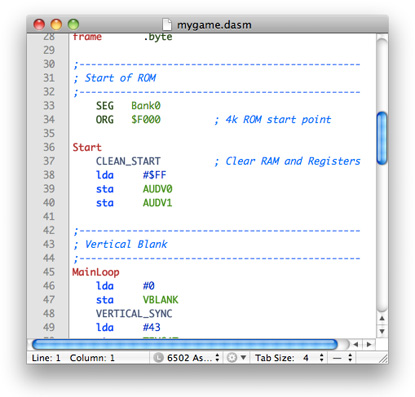Image resolution: width=415 pixels, height=397 pixels.
Task: Click the 'Column: 1' status bar entry
Action: 92,358
